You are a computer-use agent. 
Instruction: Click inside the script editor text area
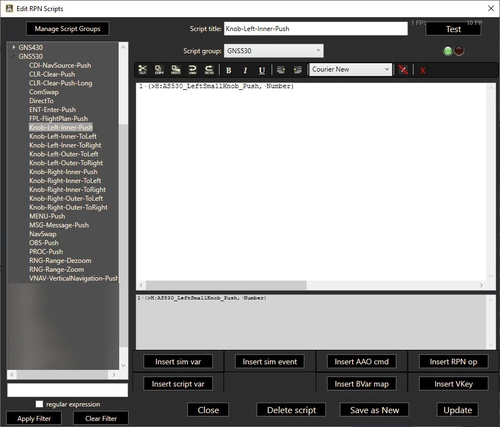click(312, 183)
